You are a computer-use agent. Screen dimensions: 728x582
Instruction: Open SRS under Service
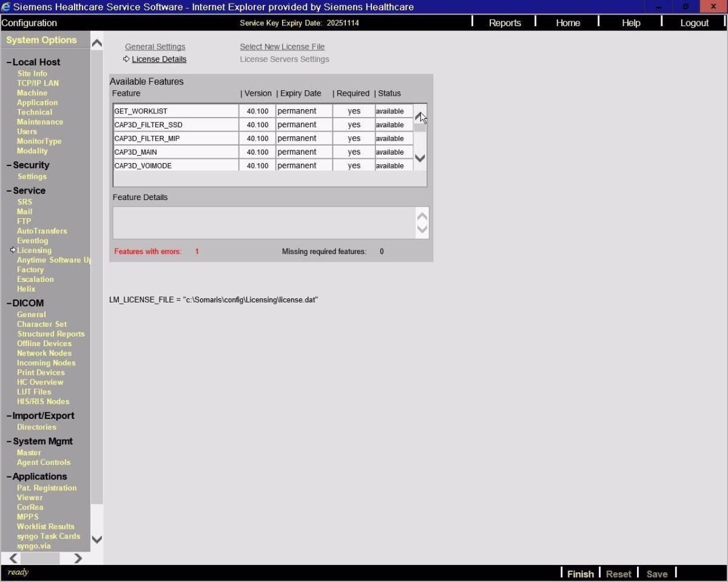25,202
